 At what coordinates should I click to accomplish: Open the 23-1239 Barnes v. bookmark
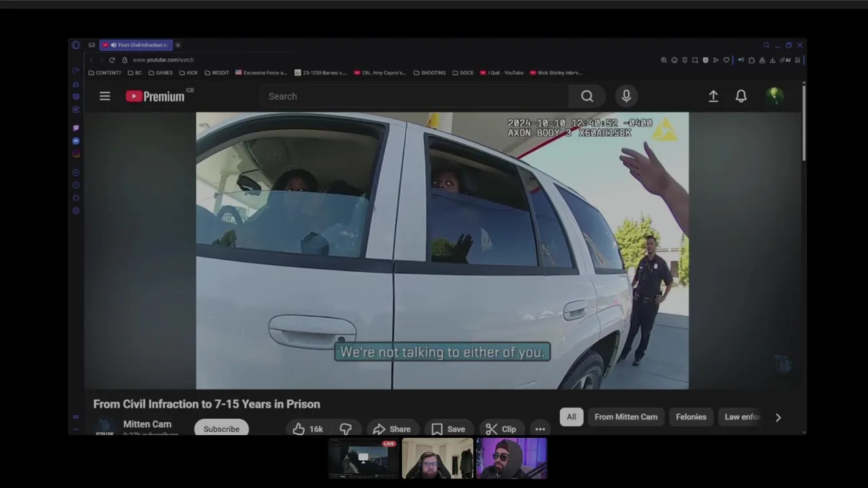pos(321,73)
